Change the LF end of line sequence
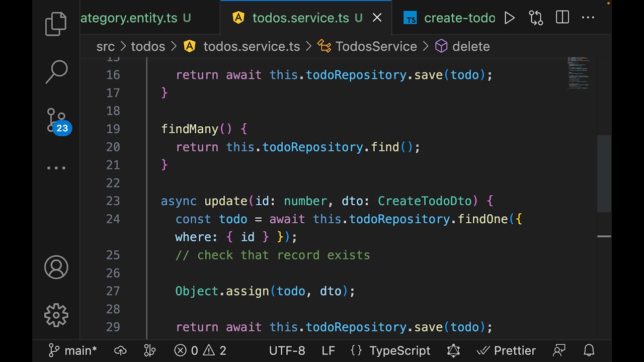Screen dimensions: 644x362 pyautogui.click(x=328, y=350)
